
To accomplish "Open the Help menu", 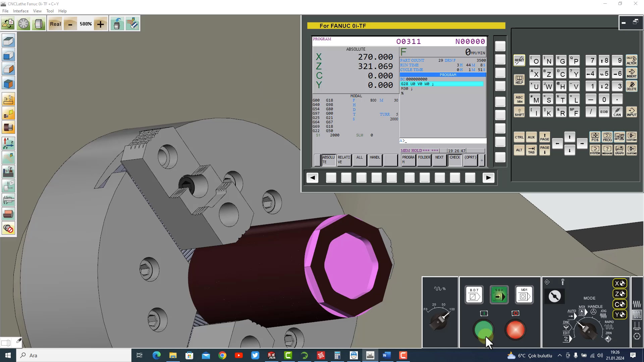I will 62,11.
